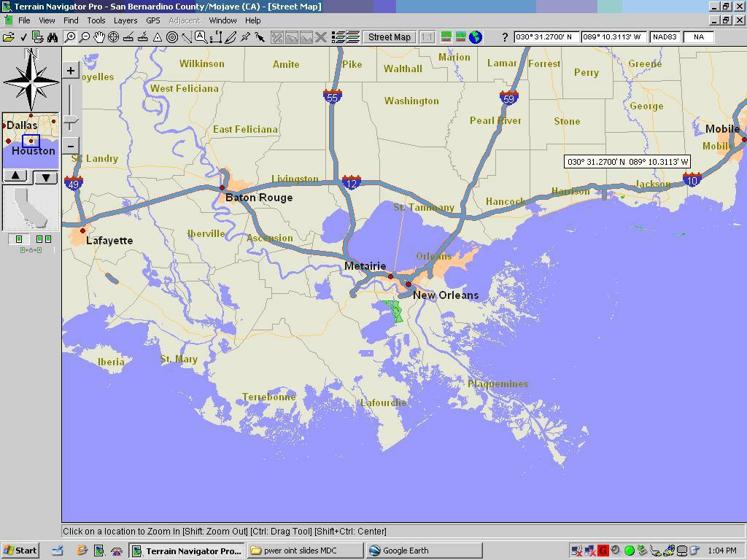
Task: Open the File menu
Action: [x=24, y=20]
